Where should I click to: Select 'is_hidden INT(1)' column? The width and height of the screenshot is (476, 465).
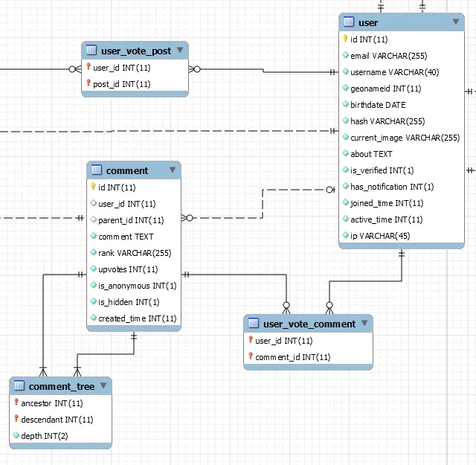tap(129, 302)
